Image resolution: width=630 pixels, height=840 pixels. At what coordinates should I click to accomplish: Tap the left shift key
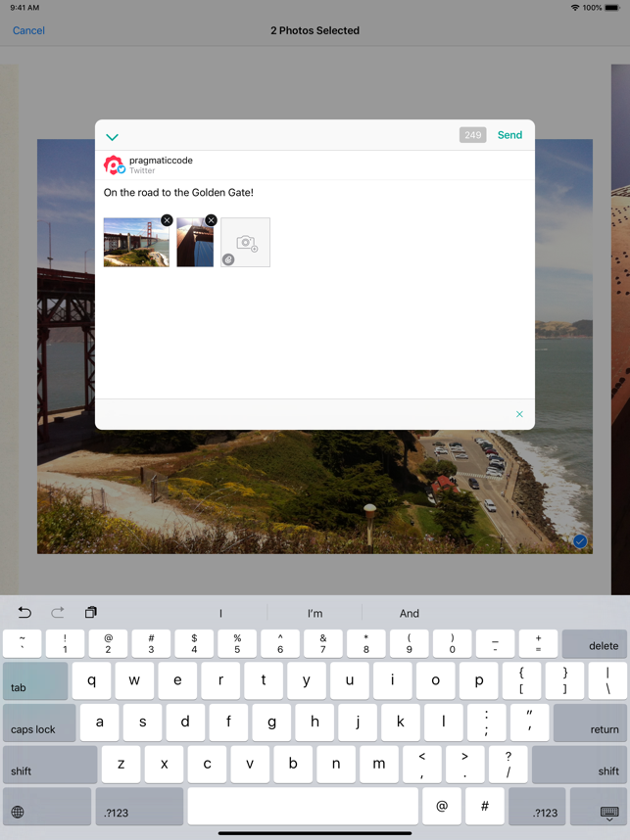coord(50,765)
